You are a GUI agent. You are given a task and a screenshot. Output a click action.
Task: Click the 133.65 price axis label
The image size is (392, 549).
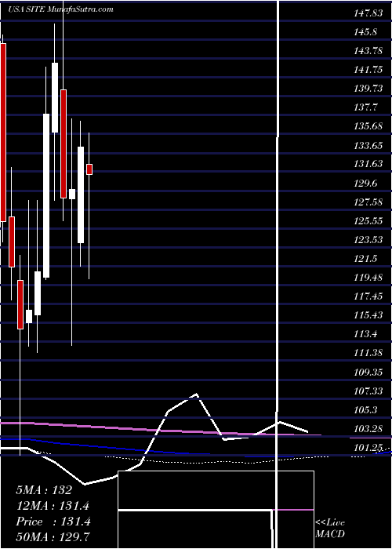368,145
